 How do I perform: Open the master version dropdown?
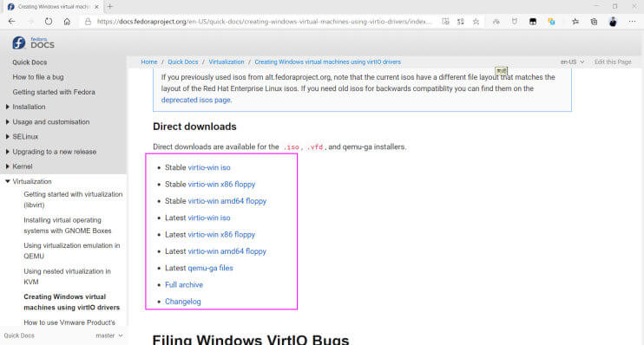[109, 335]
